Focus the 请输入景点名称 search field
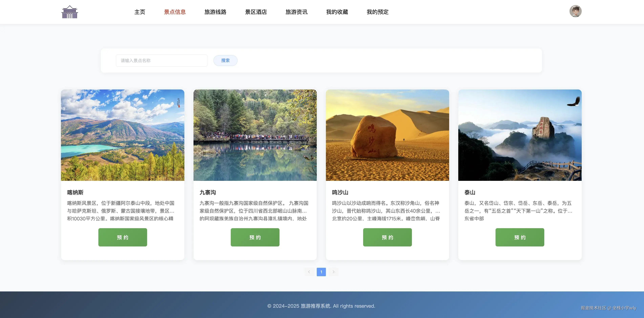Screen dimensions: 644x318 tap(162, 60)
